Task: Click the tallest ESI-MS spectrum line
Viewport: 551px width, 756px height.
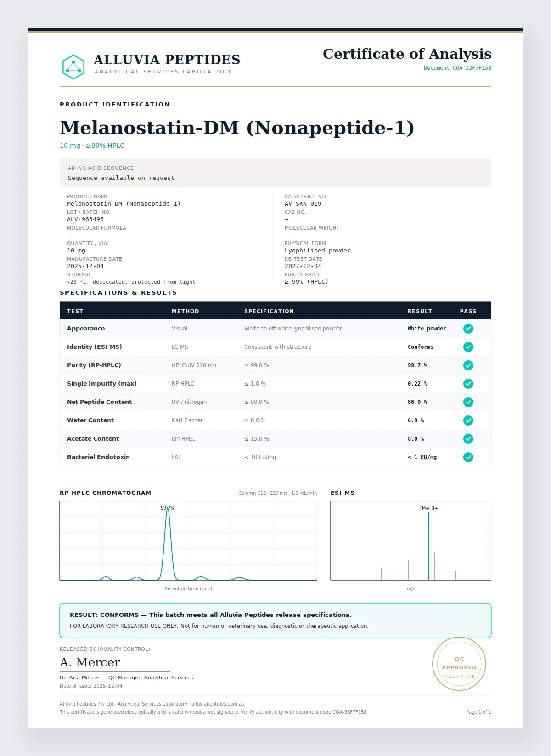Action: point(429,546)
